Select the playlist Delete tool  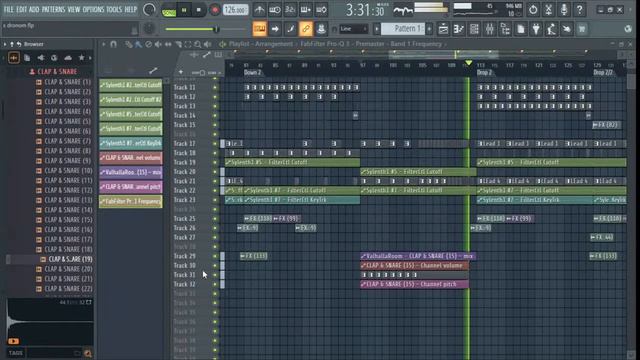point(149,44)
